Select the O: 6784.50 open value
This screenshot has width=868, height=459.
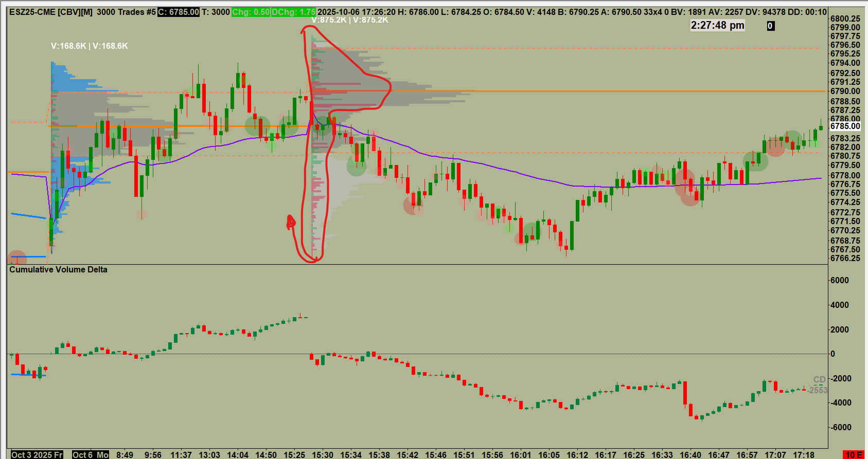[x=504, y=12]
